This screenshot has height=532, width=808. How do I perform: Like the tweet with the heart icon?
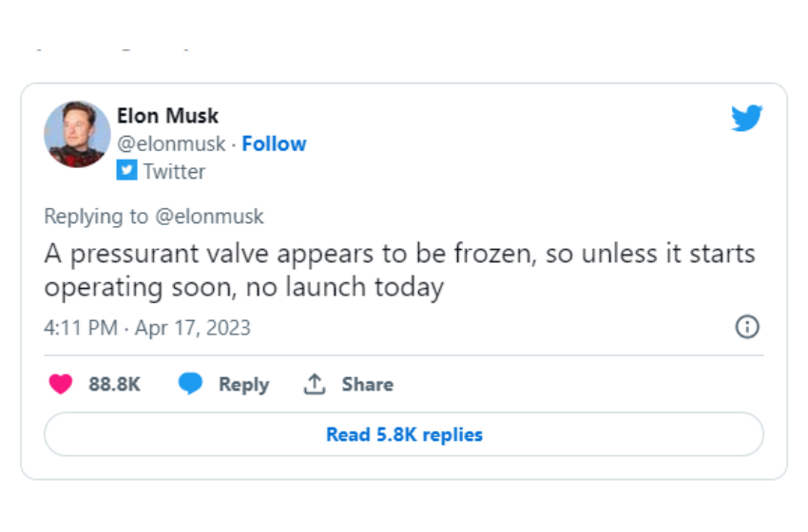tap(60, 384)
